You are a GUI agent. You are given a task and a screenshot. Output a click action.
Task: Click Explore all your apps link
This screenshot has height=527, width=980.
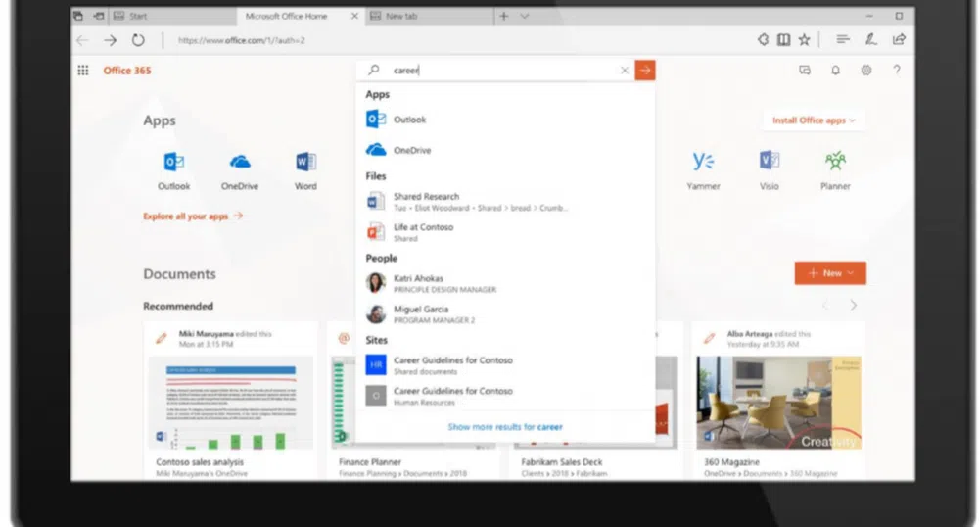193,216
